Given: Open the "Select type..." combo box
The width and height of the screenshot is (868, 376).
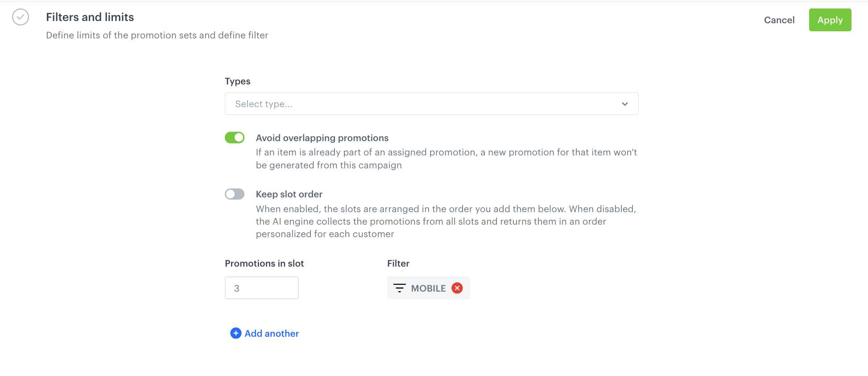Looking at the screenshot, I should click(424, 104).
